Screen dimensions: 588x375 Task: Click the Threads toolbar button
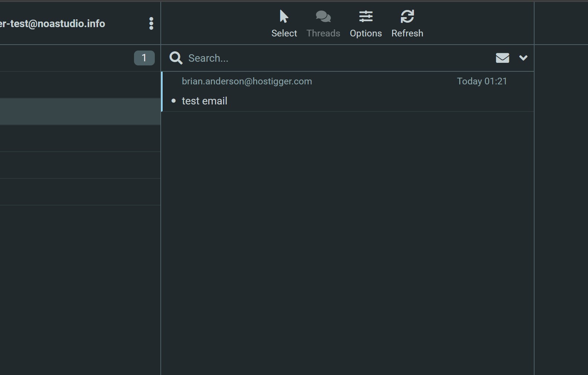[x=323, y=24]
